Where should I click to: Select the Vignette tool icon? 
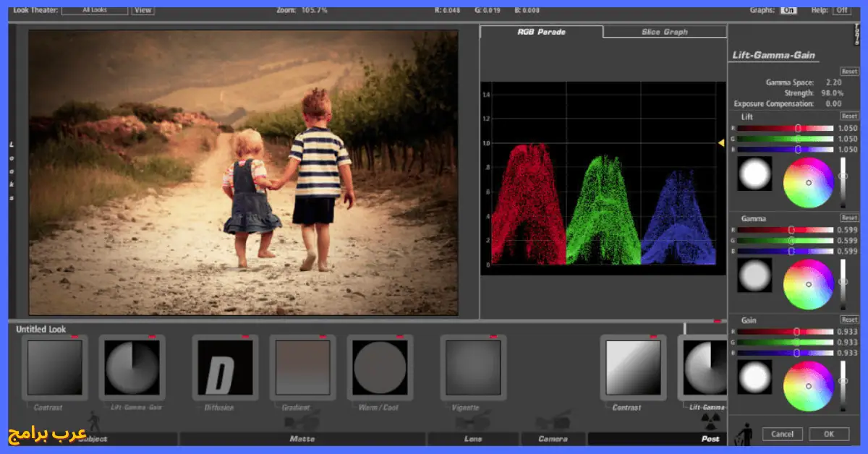[x=473, y=367]
